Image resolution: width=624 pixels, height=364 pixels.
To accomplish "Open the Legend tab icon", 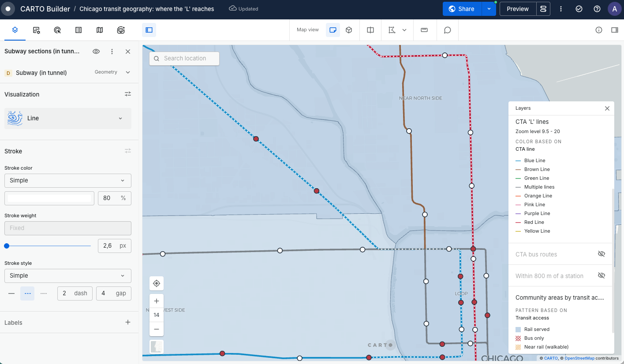I will point(78,30).
